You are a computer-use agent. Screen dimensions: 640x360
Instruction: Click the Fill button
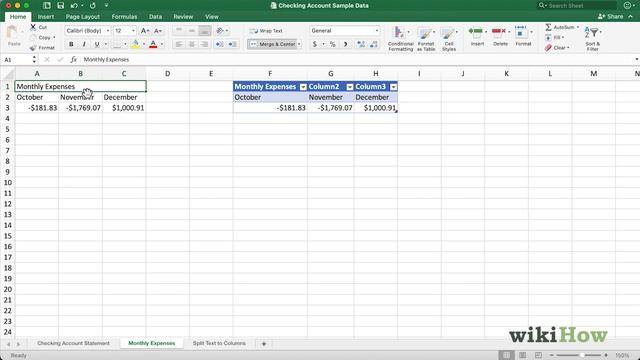click(x=554, y=38)
